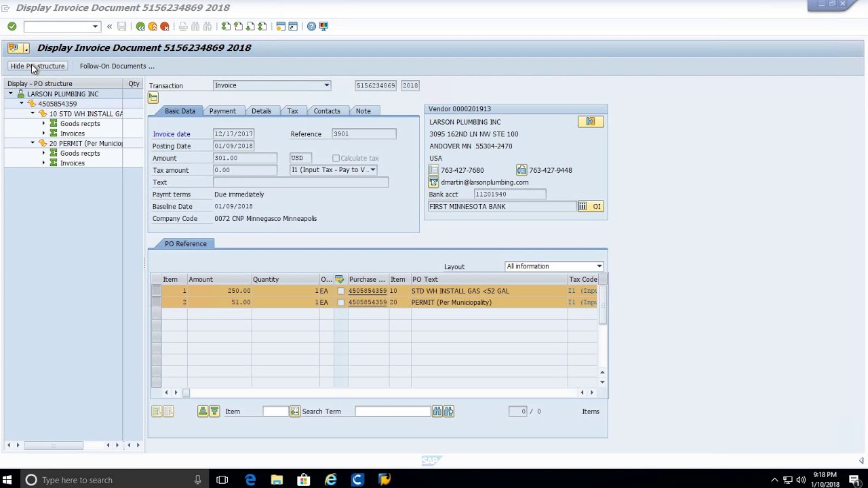This screenshot has width=868, height=488.
Task: Click the Reference field 3901
Action: click(x=364, y=134)
